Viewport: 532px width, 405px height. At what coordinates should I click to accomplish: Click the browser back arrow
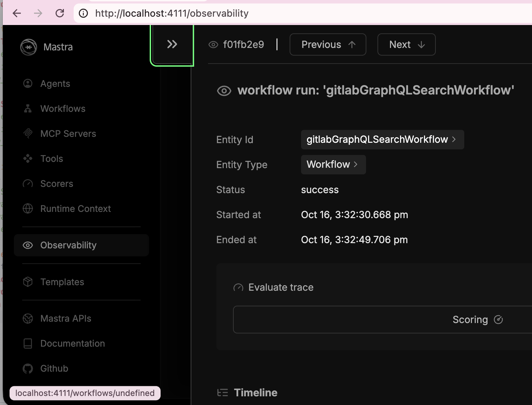click(x=17, y=14)
